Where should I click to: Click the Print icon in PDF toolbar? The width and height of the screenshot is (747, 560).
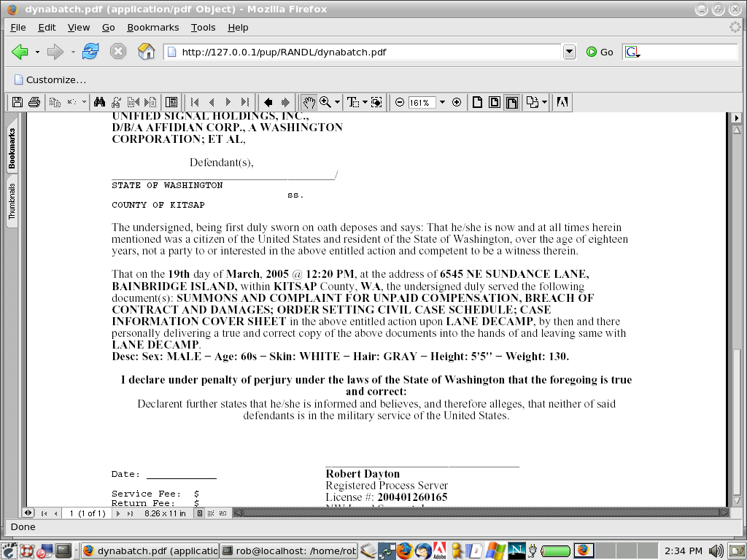pos(34,103)
